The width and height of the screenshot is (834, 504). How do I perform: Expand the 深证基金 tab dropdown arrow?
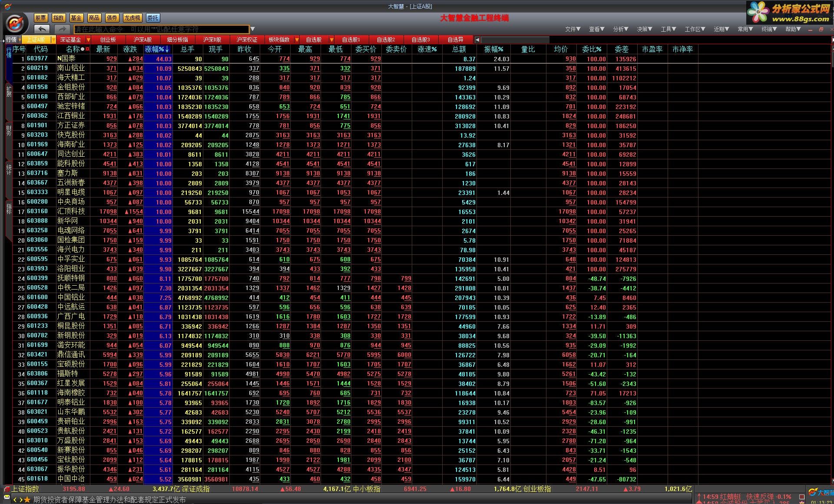[x=89, y=40]
